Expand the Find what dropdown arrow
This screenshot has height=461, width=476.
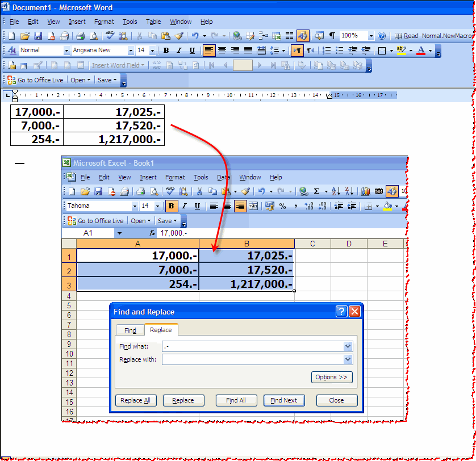coord(348,346)
